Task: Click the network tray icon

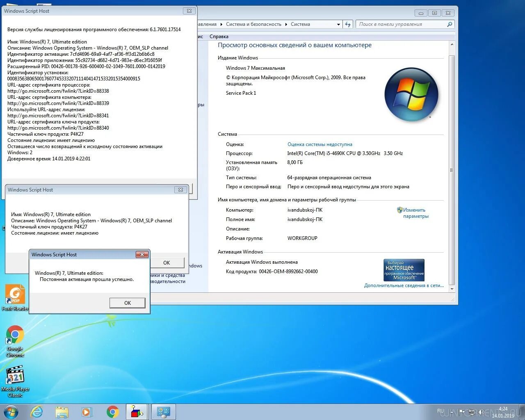Action: 472,412
